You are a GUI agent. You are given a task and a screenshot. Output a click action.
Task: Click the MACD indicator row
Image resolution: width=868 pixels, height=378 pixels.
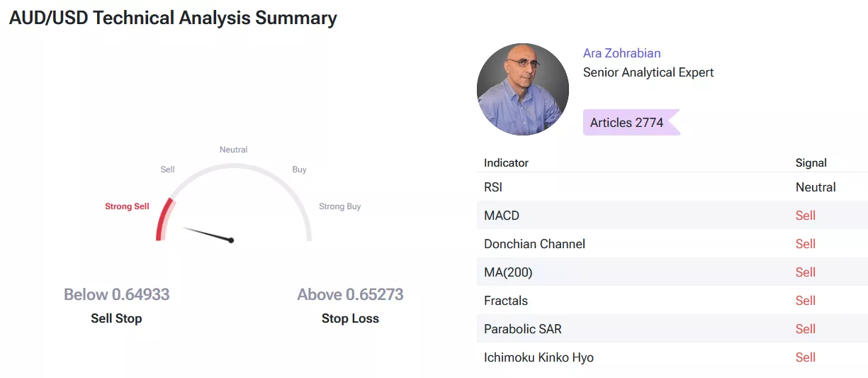pyautogui.click(x=672, y=216)
